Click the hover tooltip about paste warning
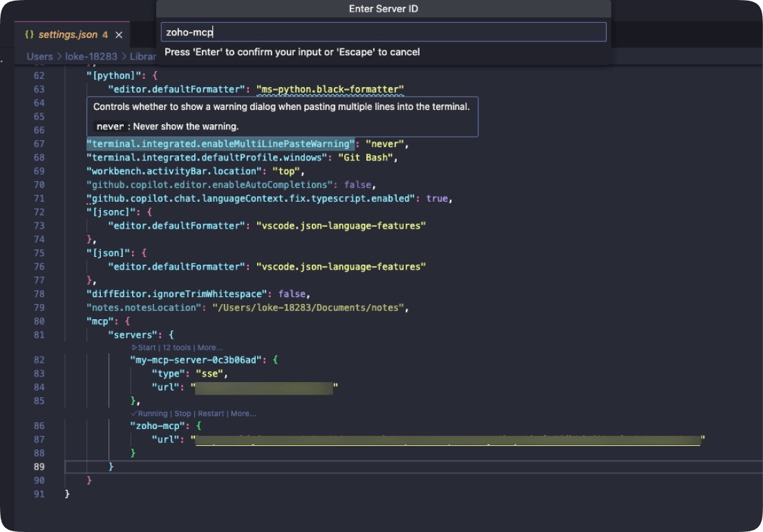 pyautogui.click(x=282, y=117)
